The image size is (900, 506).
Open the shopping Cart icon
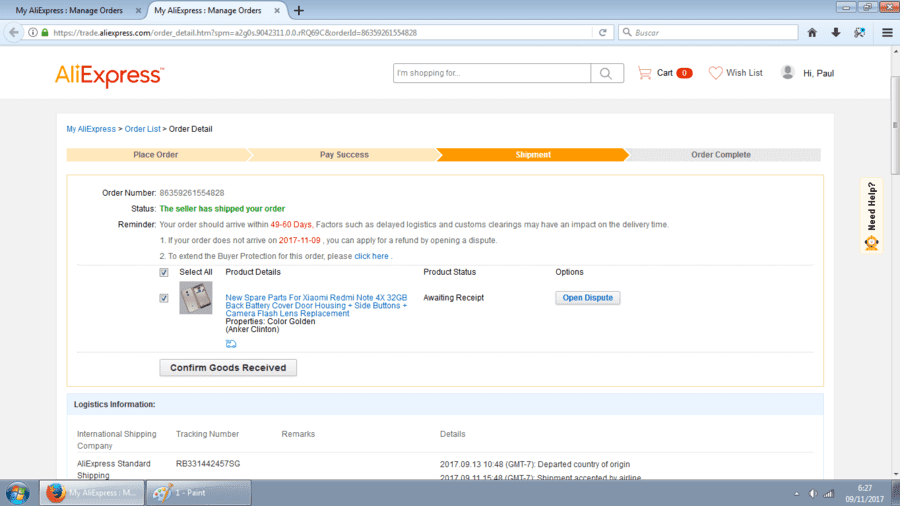(645, 73)
